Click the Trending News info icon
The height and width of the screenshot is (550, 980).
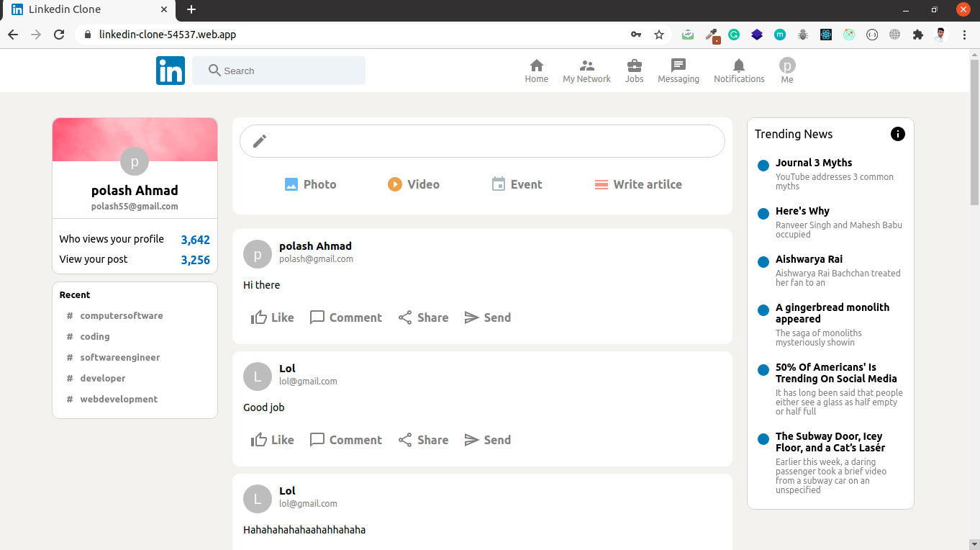(897, 134)
